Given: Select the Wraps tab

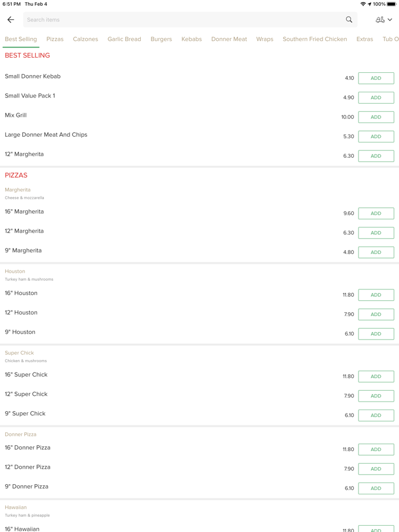Looking at the screenshot, I should coord(264,39).
